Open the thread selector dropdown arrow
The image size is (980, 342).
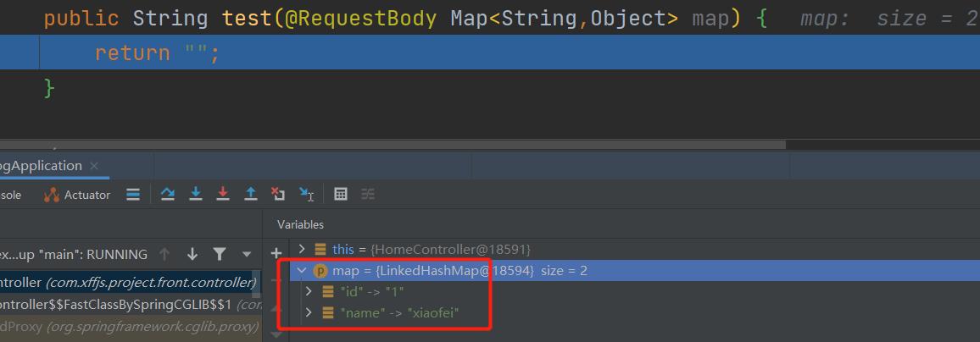(247, 254)
